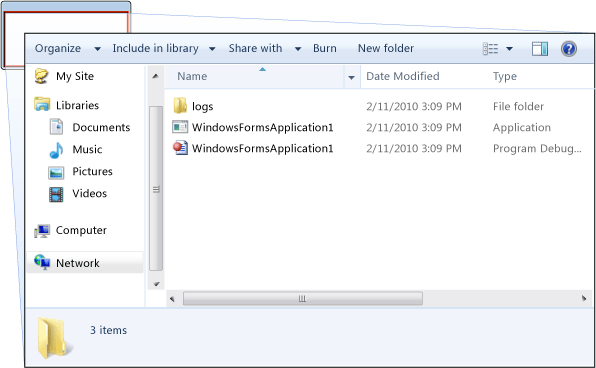Expand the view options dropdown arrow

pyautogui.click(x=509, y=49)
